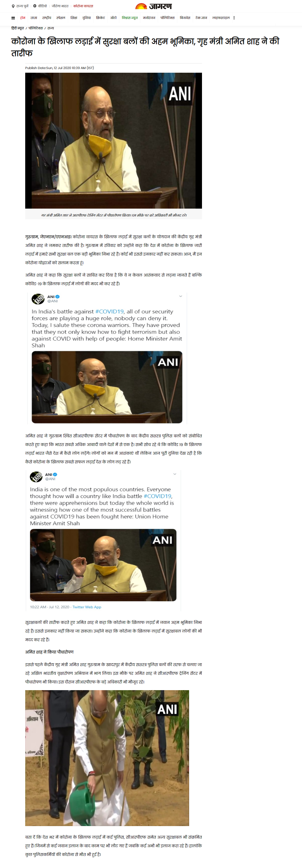Image resolution: width=302 pixels, height=868 pixels.
Task: Open Twitter Web App link
Action: tap(87, 607)
